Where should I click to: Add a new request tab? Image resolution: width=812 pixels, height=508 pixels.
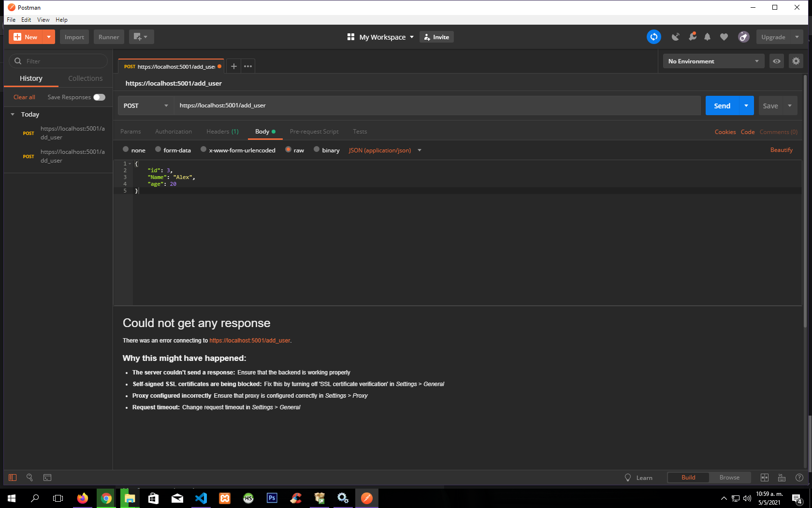pos(233,66)
